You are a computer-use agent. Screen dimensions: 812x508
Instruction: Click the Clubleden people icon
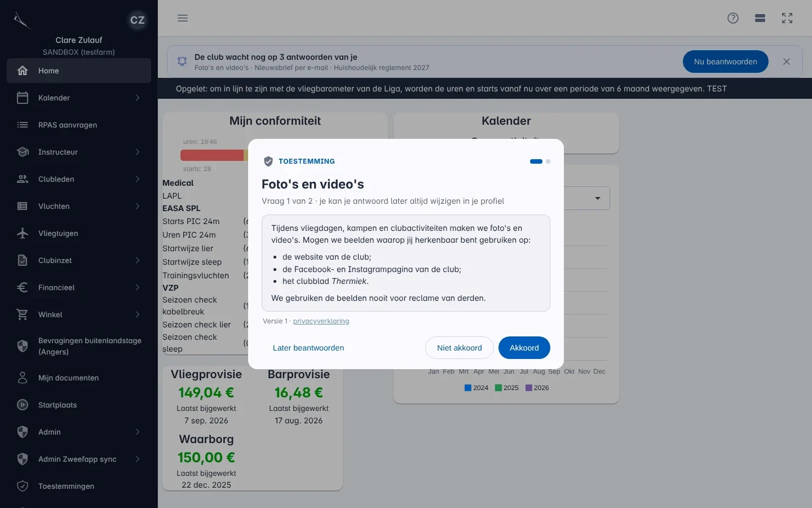23,179
